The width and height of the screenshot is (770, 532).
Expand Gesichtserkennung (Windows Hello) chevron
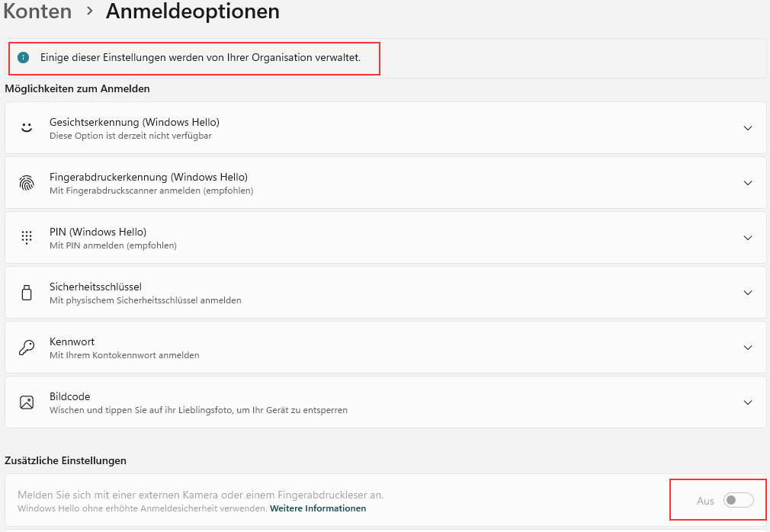pos(748,128)
